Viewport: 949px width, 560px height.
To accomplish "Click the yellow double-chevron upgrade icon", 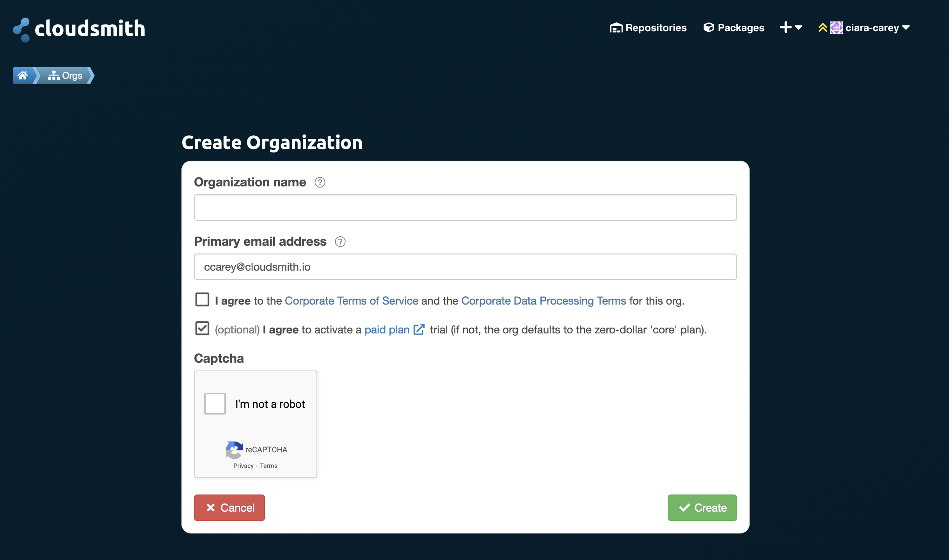I will tap(823, 28).
